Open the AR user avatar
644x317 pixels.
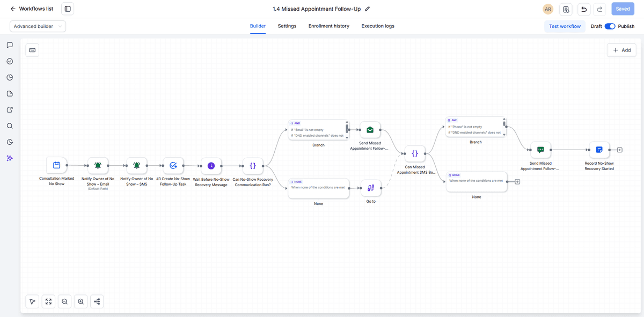[x=548, y=9]
